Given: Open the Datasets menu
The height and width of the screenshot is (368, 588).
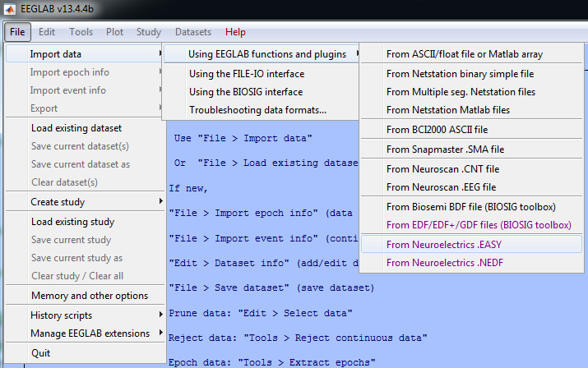Looking at the screenshot, I should 193,32.
